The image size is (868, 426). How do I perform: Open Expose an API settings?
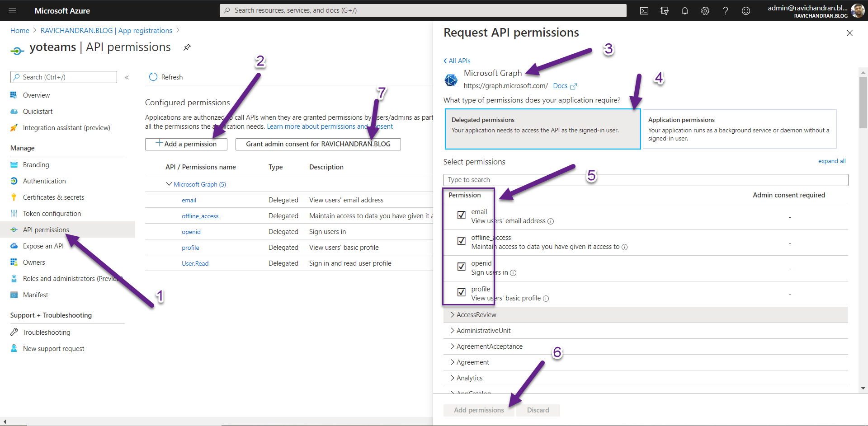[x=43, y=246]
